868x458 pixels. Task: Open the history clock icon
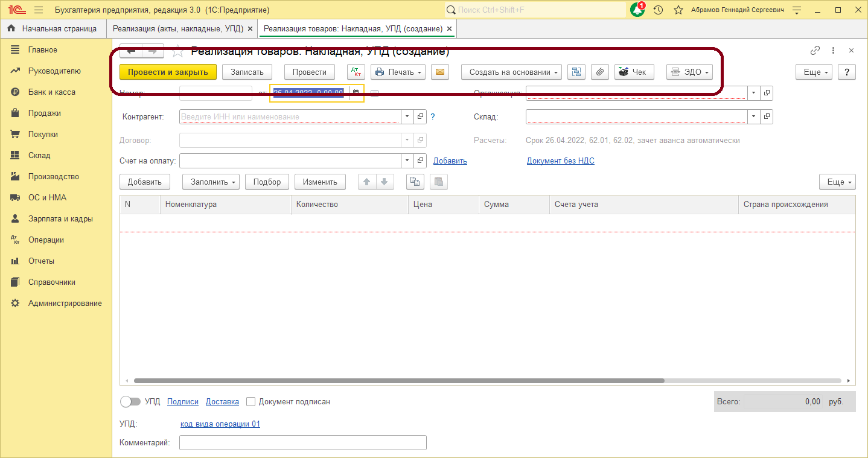[659, 10]
